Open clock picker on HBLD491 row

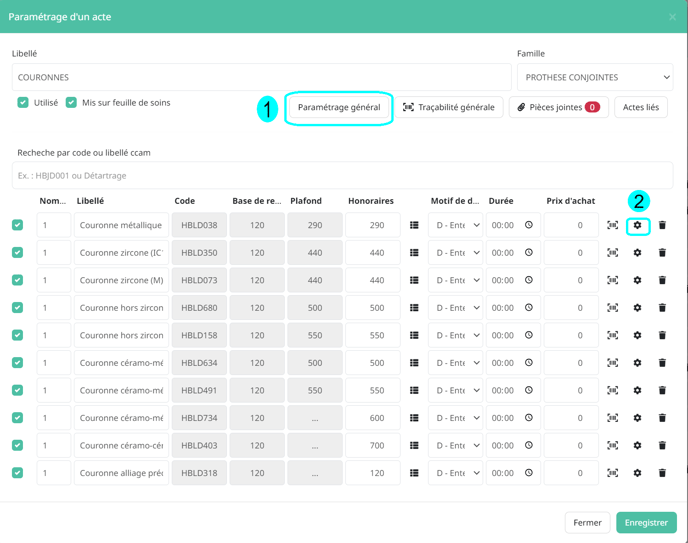pos(529,390)
